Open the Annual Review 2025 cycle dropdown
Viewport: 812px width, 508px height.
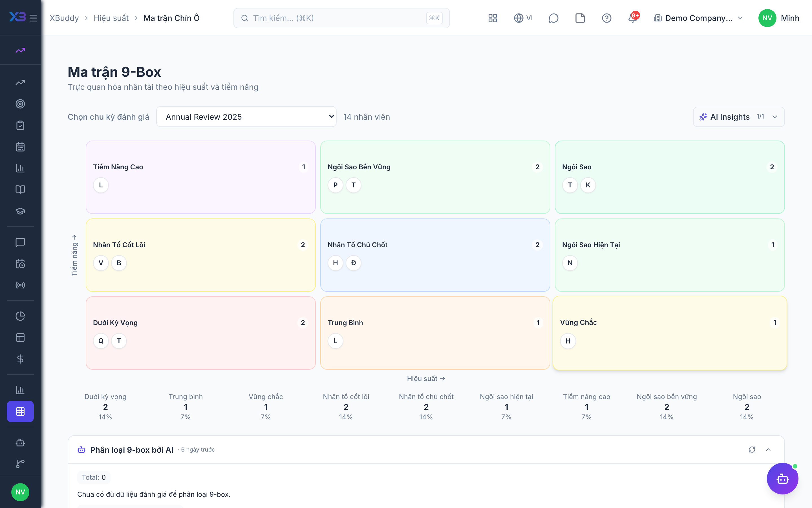click(246, 117)
